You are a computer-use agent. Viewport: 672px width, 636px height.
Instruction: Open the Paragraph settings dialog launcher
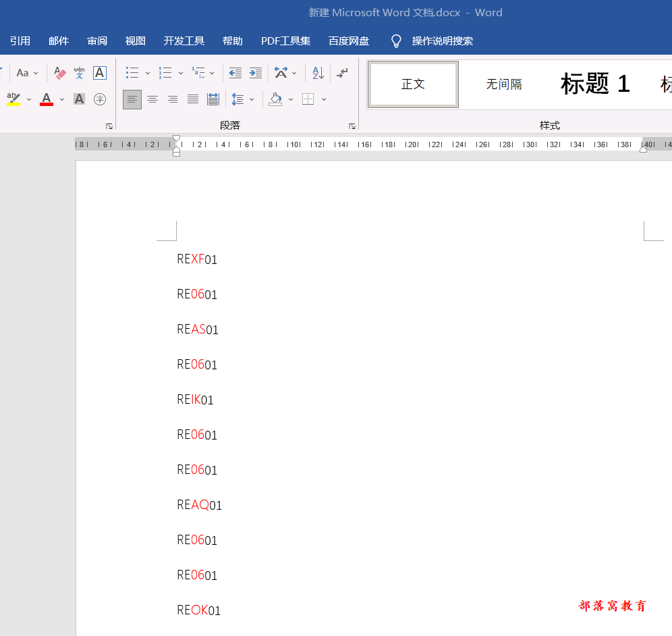(x=352, y=126)
